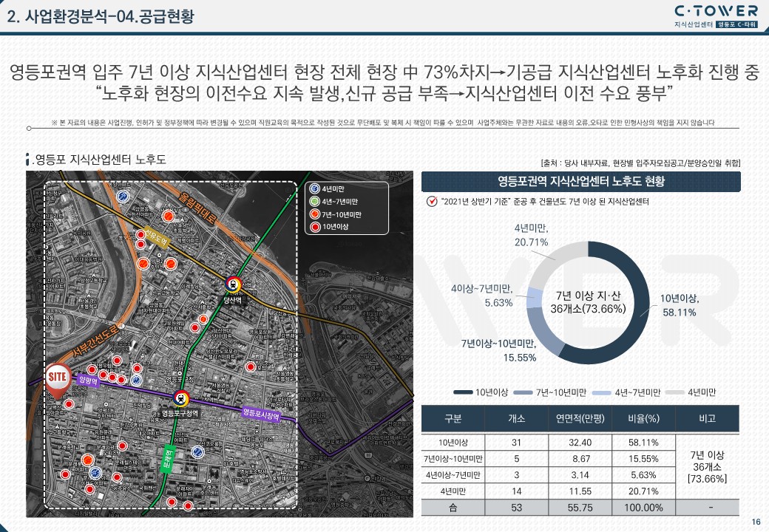Click the red 10년이상 icon in map legend
769x532 pixels.
pos(314,226)
